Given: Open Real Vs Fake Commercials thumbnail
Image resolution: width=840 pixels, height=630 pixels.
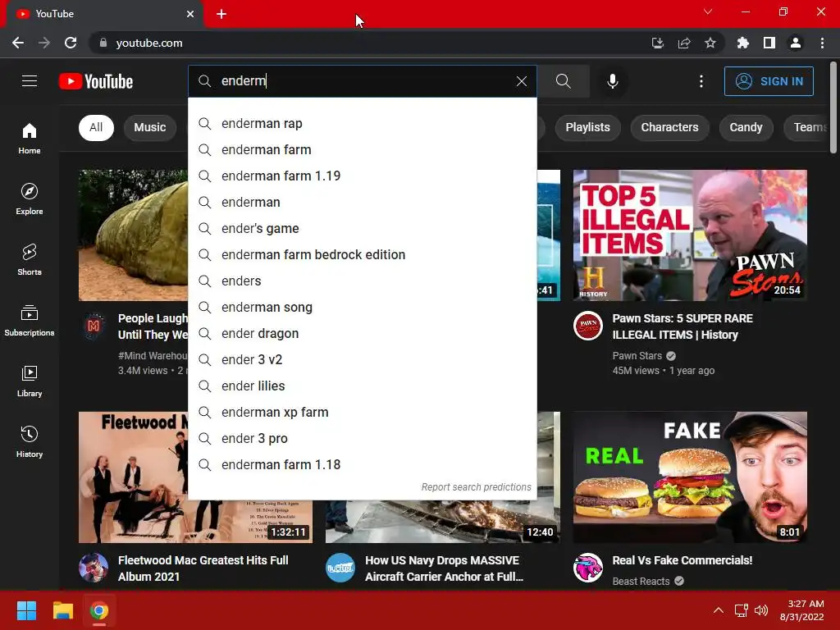Looking at the screenshot, I should click(690, 477).
